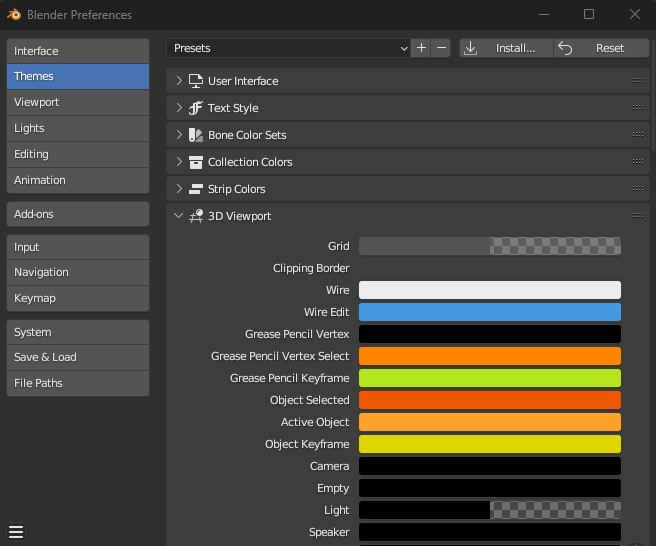Grab the Collection Colors drag handle
This screenshot has width=656, height=546.
[x=638, y=161]
